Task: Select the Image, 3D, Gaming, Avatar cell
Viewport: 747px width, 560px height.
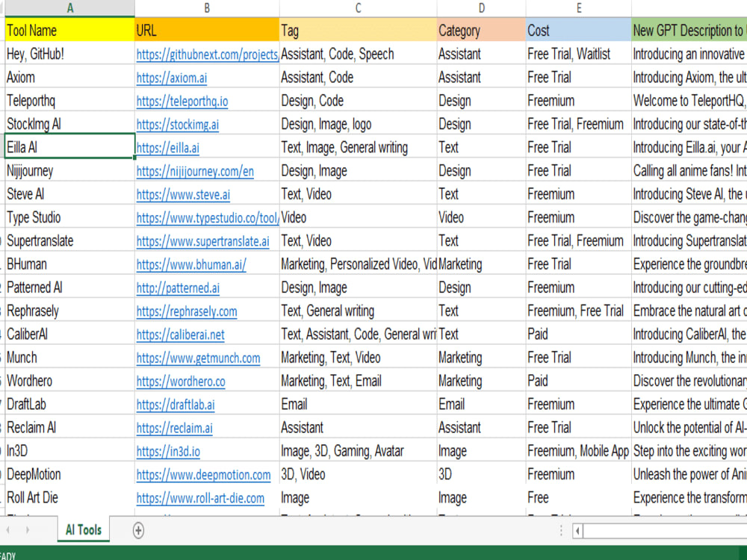Action: tap(358, 450)
